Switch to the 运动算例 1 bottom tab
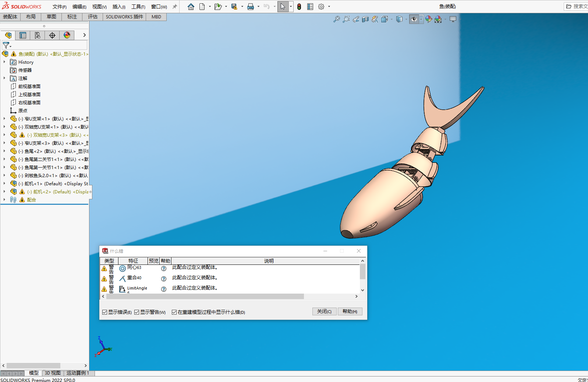 [78, 373]
